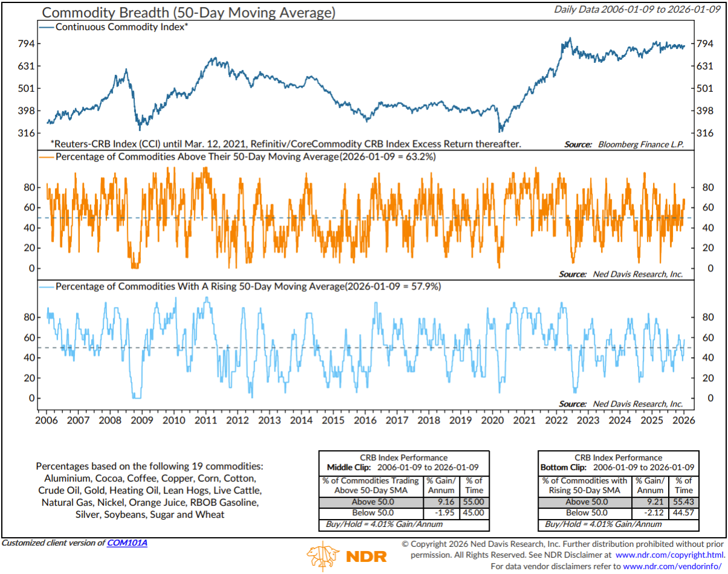
Task: Toggle visibility of the rising 50-day average series
Action: pos(181,285)
